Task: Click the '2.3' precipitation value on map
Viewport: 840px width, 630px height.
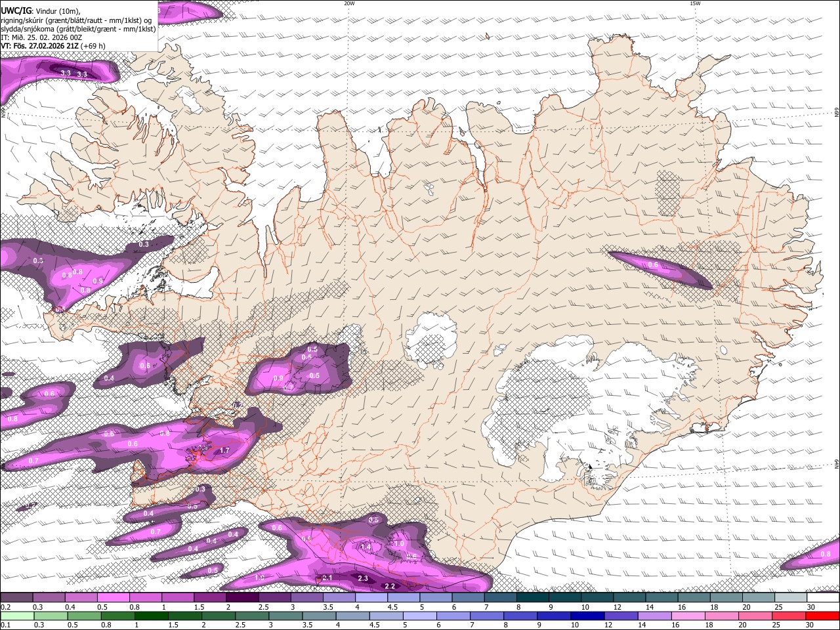Action: 363,579
